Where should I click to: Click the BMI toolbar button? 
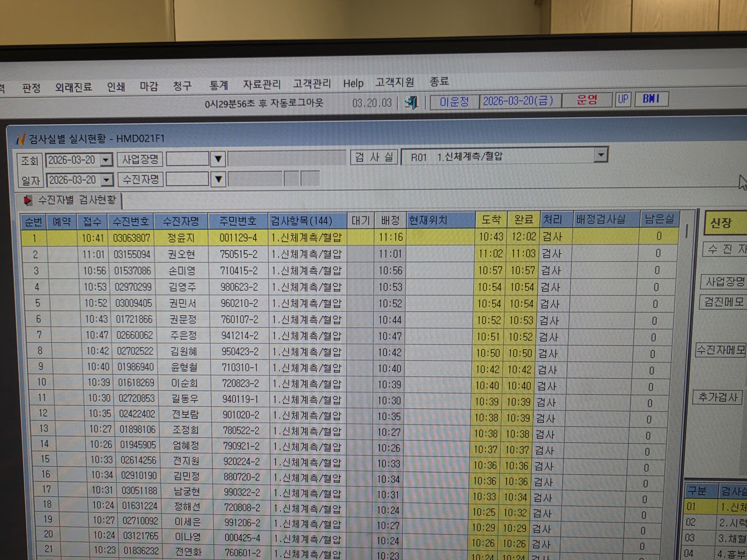pyautogui.click(x=651, y=99)
